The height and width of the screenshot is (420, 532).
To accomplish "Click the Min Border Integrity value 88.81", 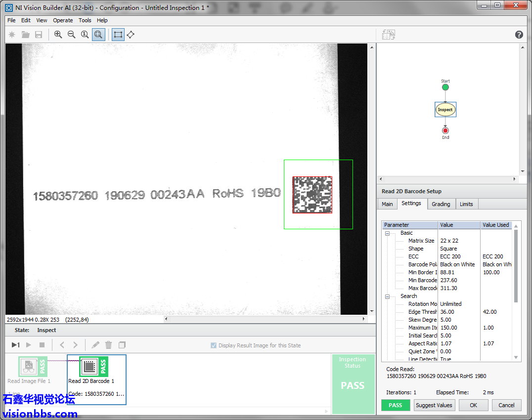I will click(x=447, y=272).
